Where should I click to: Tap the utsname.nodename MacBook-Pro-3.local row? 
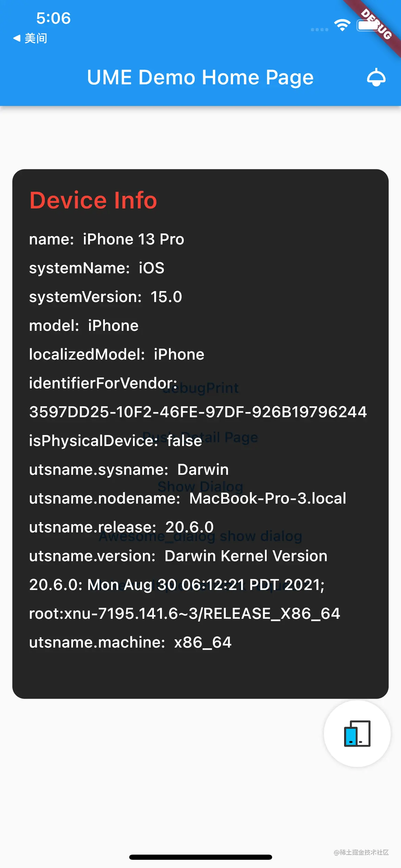187,498
